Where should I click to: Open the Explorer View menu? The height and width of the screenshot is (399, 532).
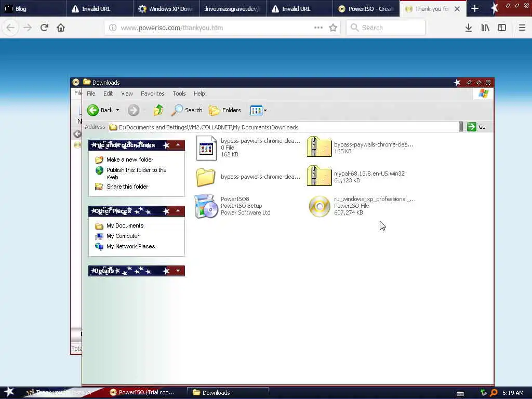(127, 94)
